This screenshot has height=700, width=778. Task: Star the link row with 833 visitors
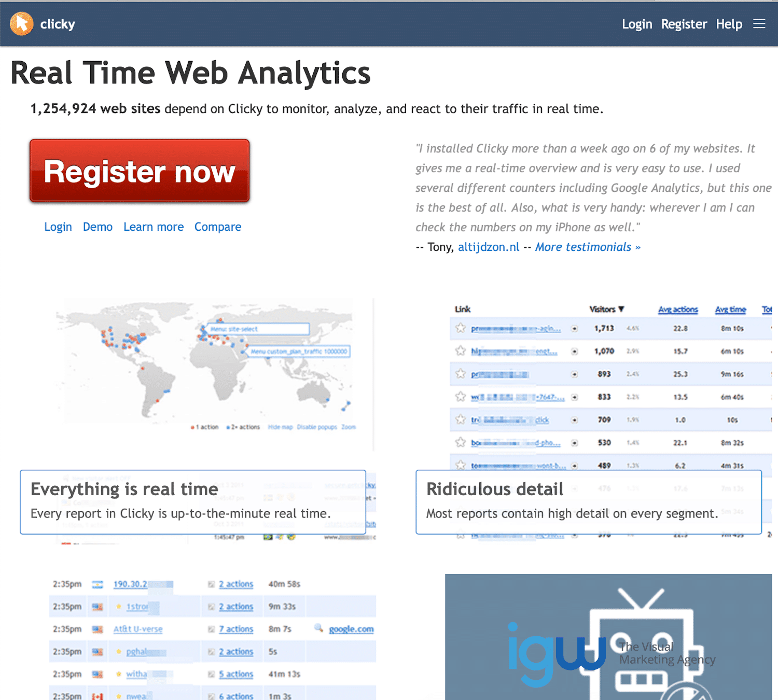tap(460, 397)
